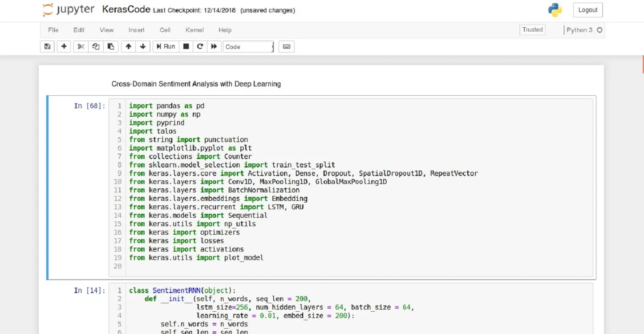Open the cell type Code dropdown
The height and width of the screenshot is (334, 644).
click(x=248, y=46)
